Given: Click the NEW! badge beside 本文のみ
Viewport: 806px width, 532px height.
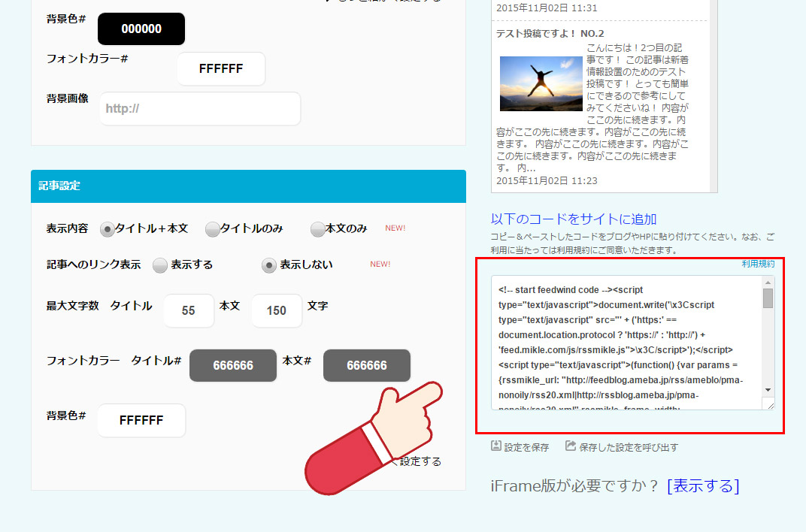Looking at the screenshot, I should click(x=395, y=228).
